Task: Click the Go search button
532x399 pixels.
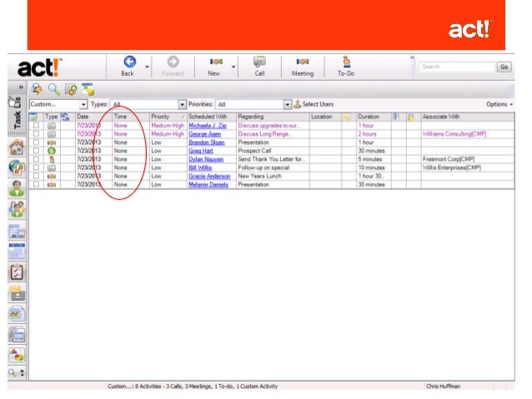Action: point(504,67)
